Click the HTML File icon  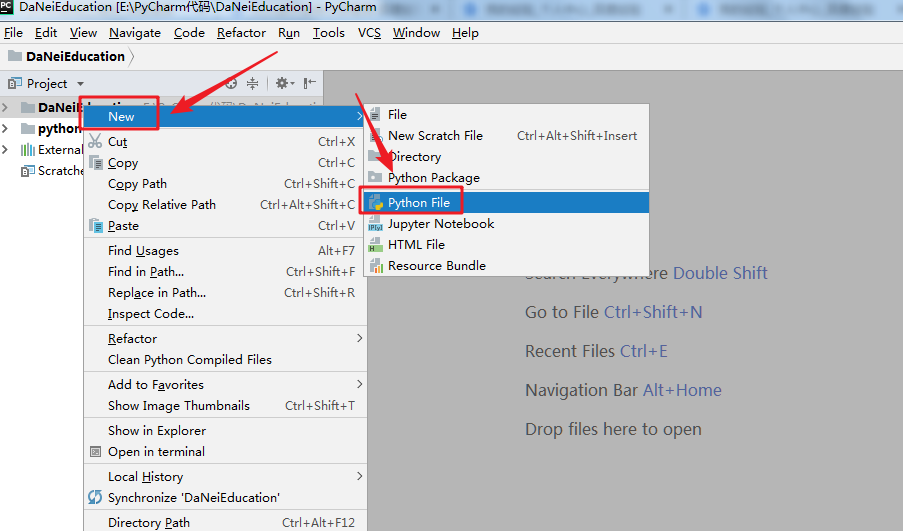(x=375, y=244)
